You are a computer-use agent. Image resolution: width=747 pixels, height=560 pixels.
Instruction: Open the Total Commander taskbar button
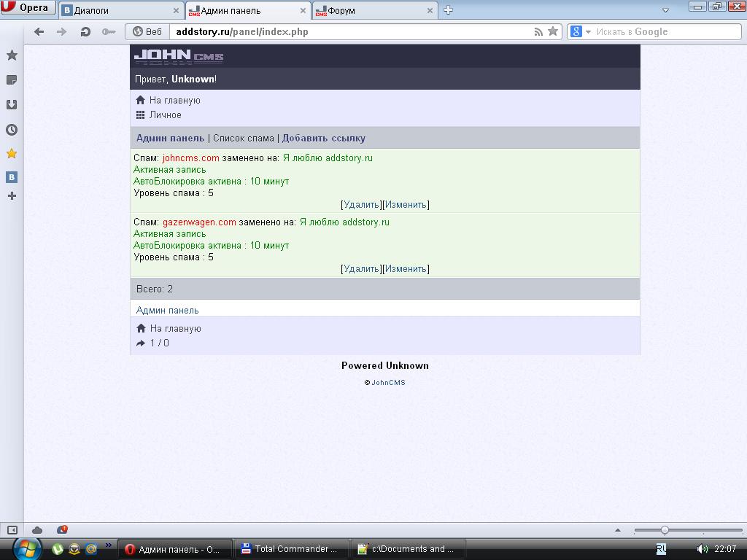292,549
